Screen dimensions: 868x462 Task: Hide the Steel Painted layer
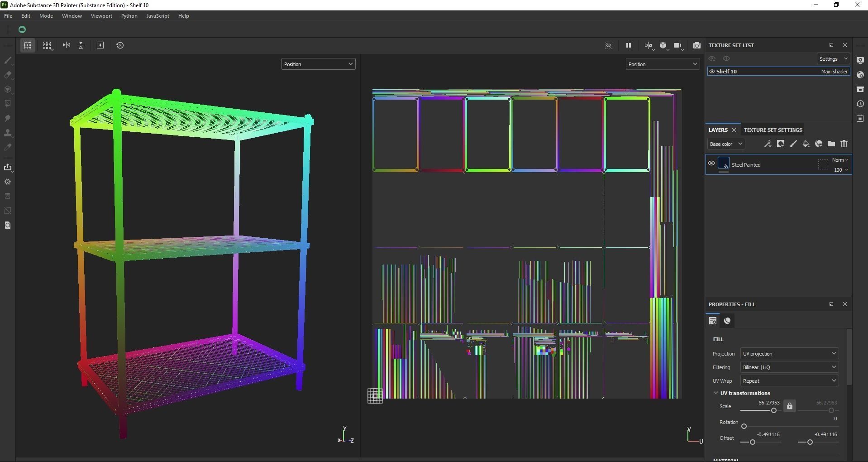click(x=711, y=164)
